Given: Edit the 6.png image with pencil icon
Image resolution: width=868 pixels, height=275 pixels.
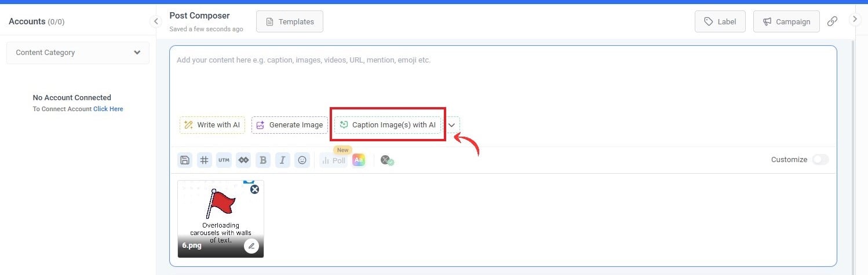Looking at the screenshot, I should pyautogui.click(x=251, y=246).
